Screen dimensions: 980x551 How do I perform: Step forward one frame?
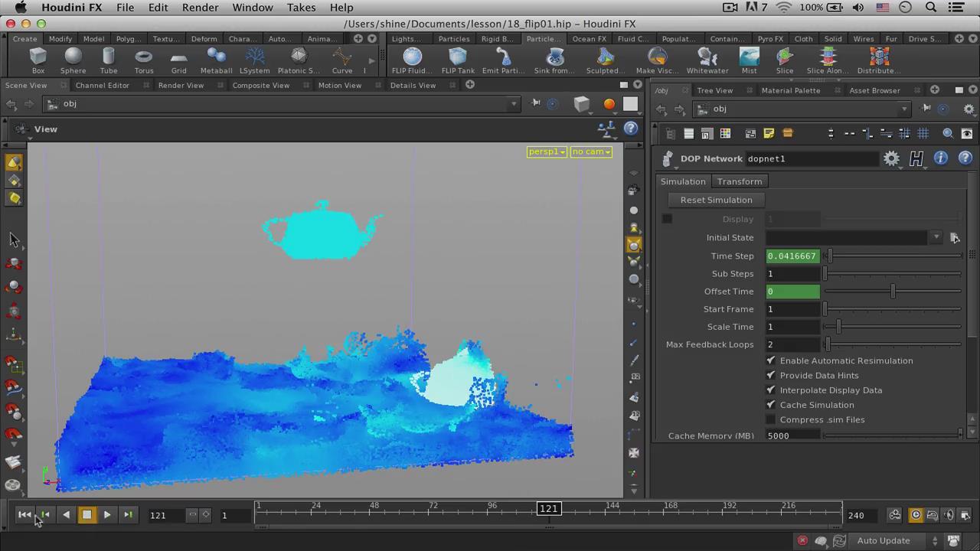point(128,515)
